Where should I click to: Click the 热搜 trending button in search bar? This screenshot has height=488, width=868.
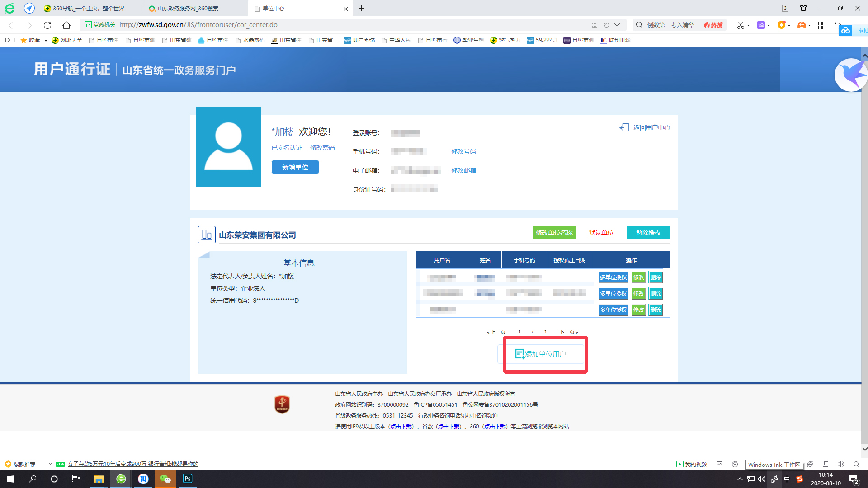[713, 25]
